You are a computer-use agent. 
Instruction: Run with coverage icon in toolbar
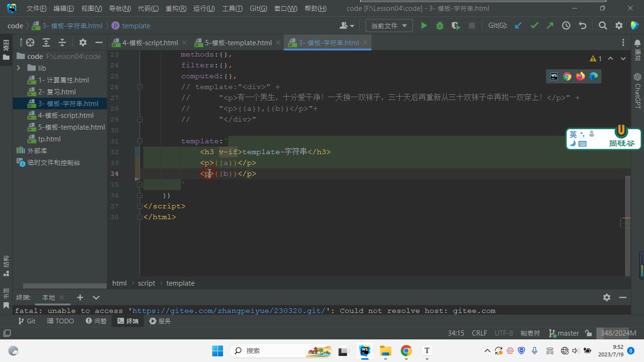(455, 26)
